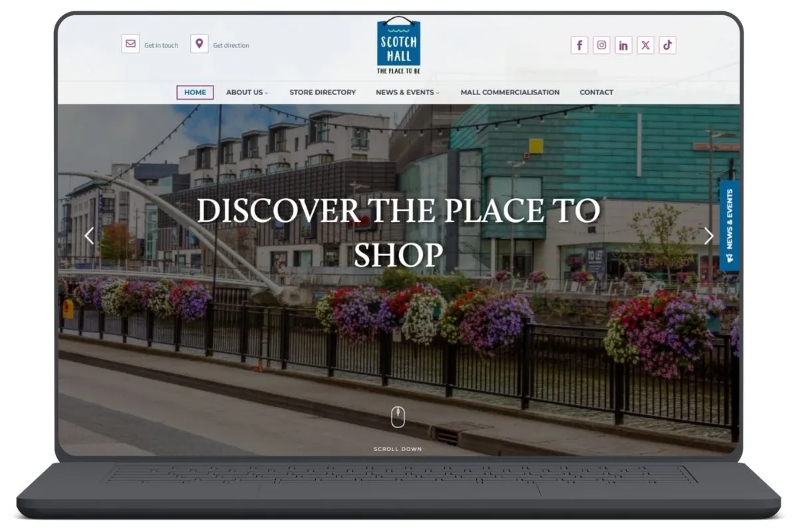Open the Mall Commercialisation menu item

click(x=510, y=92)
